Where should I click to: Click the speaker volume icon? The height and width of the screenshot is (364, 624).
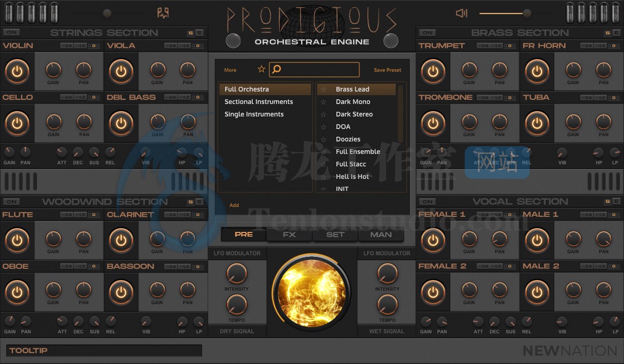click(x=462, y=13)
